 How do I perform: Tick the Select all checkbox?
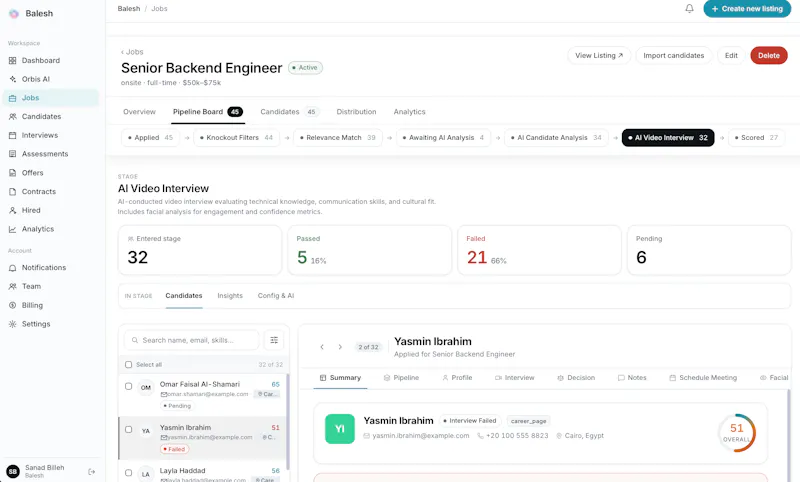(129, 364)
